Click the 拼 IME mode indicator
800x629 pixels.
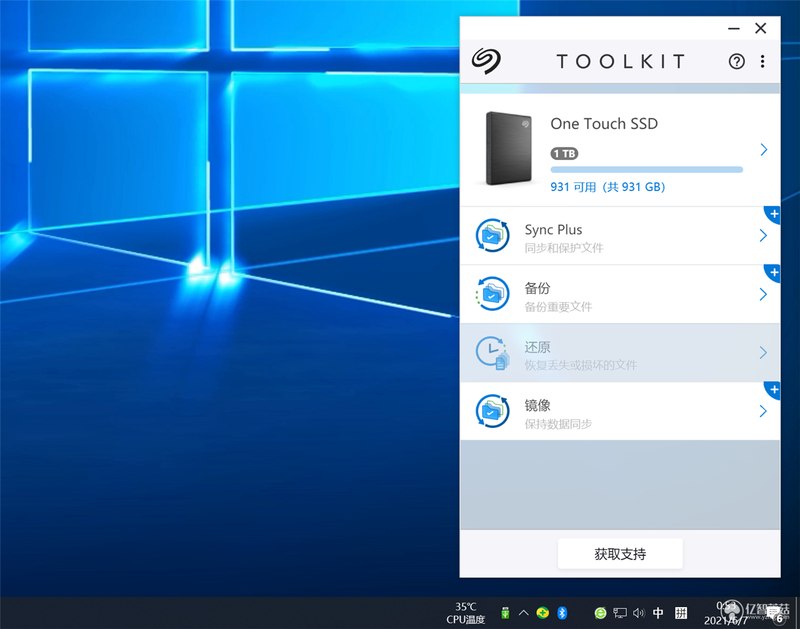pyautogui.click(x=681, y=613)
